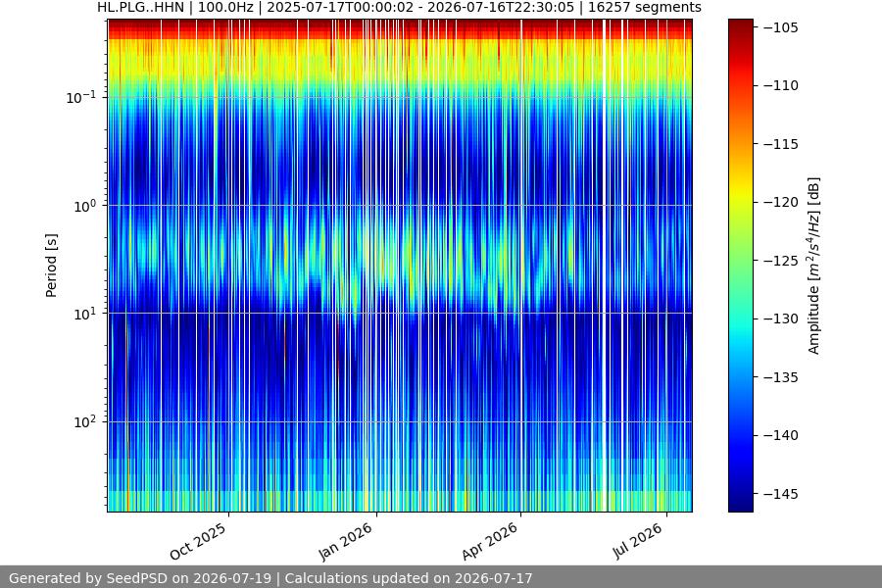Viewport: 882px width, 588px height.
Task: Click the −115 colorbar tick label
Action: click(x=781, y=144)
